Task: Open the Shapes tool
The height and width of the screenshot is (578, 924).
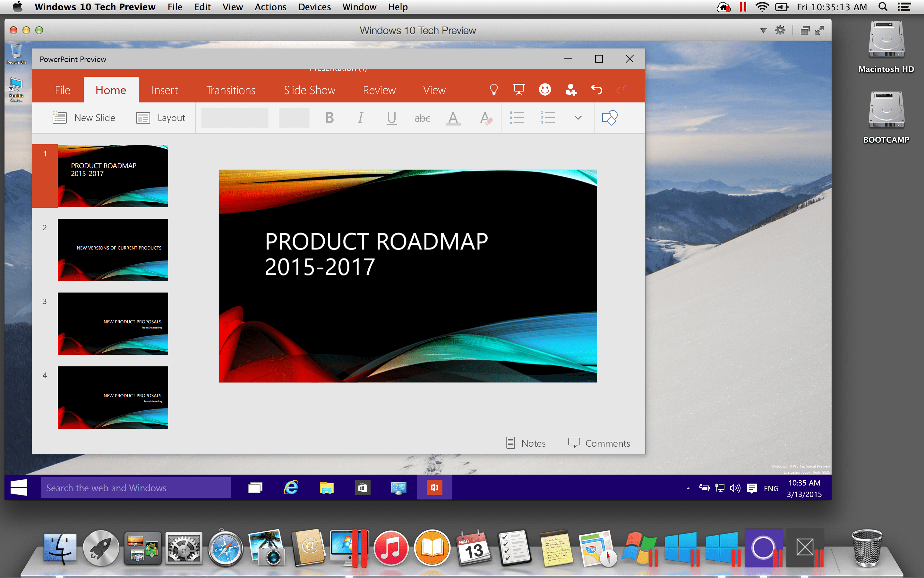Action: coord(610,118)
